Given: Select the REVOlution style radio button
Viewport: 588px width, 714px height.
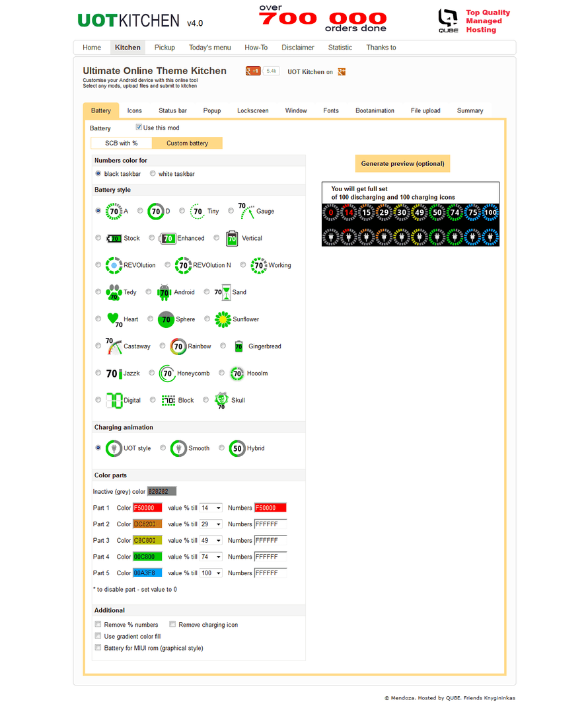Looking at the screenshot, I should tap(98, 264).
